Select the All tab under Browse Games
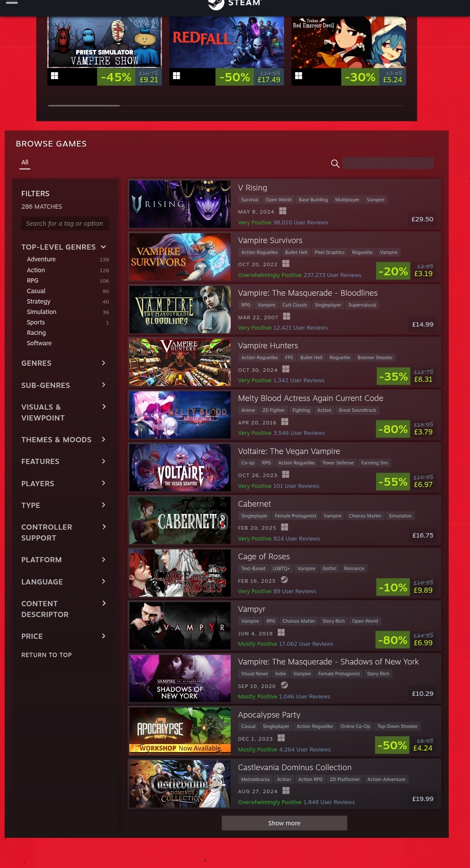Screen dimensions: 470x868 point(25,162)
